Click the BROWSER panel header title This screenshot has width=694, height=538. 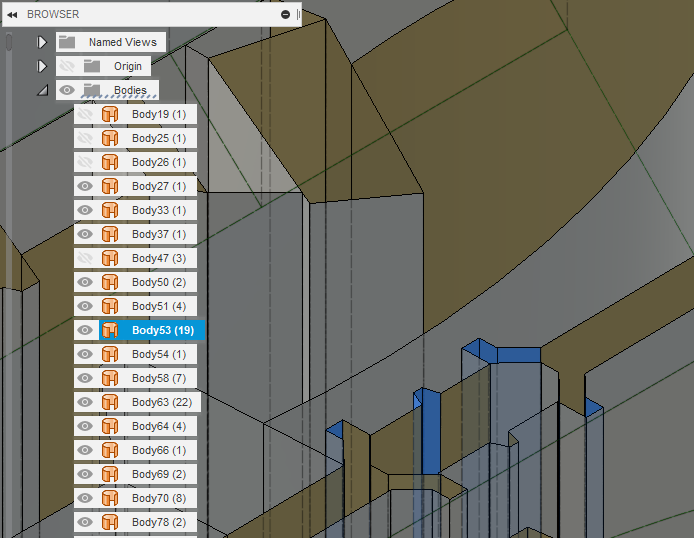(x=53, y=15)
